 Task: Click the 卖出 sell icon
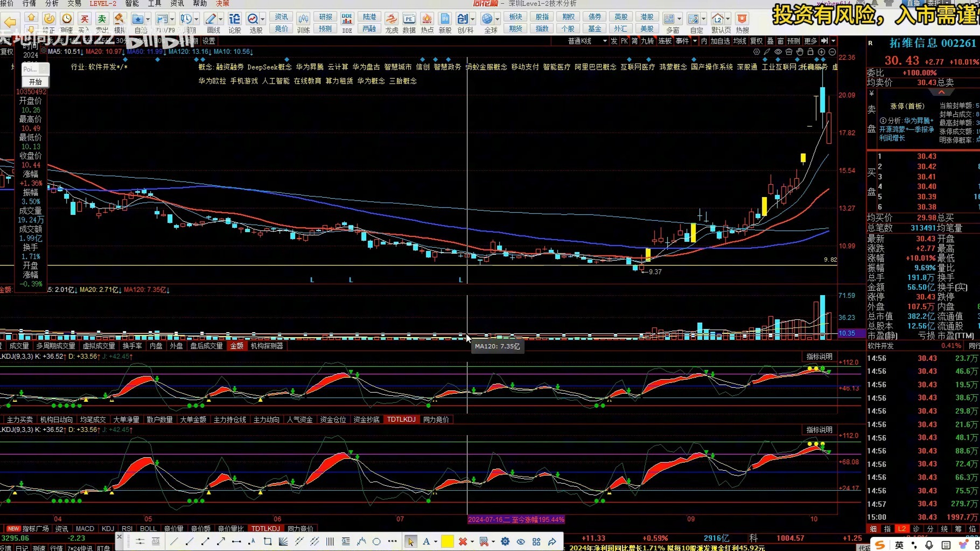(x=101, y=19)
